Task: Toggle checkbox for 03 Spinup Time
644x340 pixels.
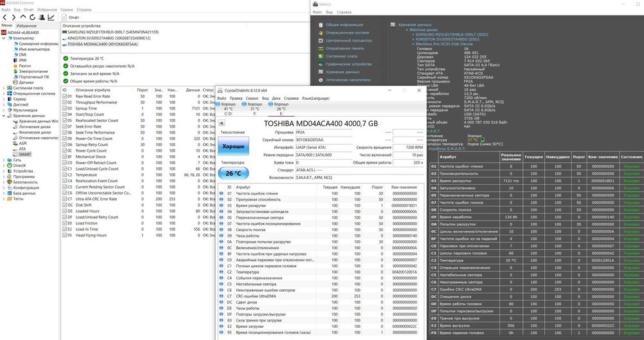Action: [x=64, y=108]
